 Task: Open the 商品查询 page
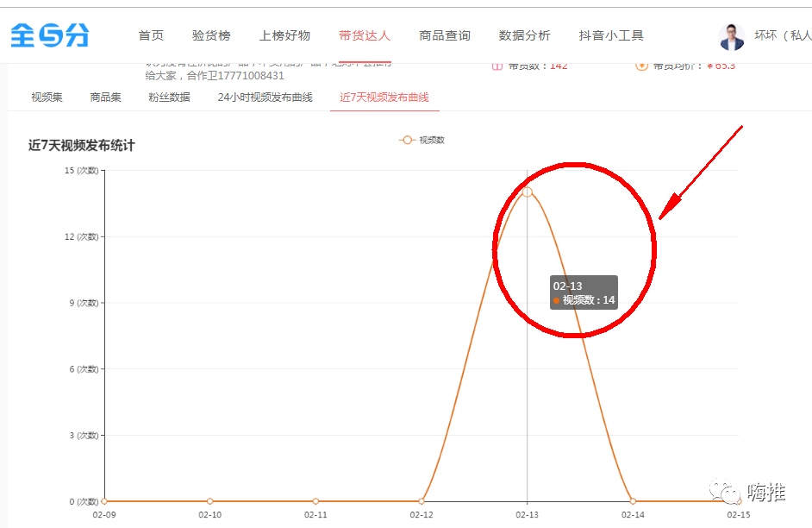point(445,35)
